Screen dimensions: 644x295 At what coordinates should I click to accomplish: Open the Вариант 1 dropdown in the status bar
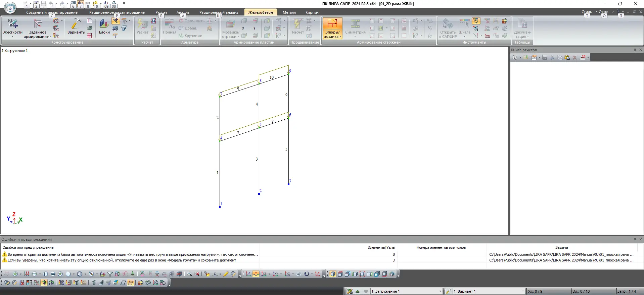coord(489,291)
